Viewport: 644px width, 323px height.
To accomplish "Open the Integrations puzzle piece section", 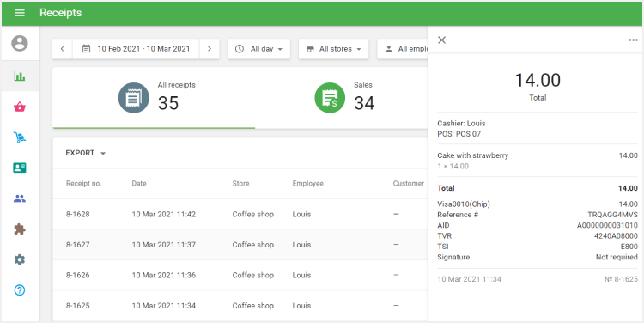I will 19,229.
